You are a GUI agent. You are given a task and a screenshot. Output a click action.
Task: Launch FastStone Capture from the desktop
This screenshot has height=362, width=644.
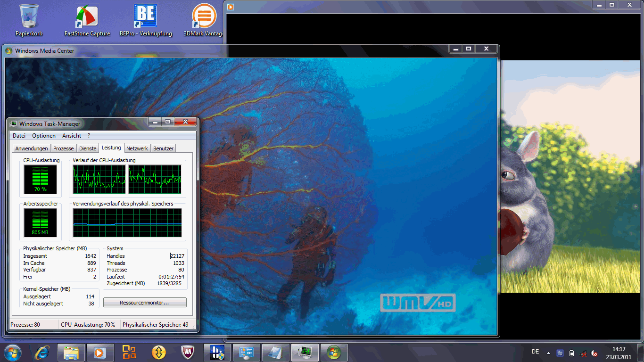pyautogui.click(x=87, y=20)
